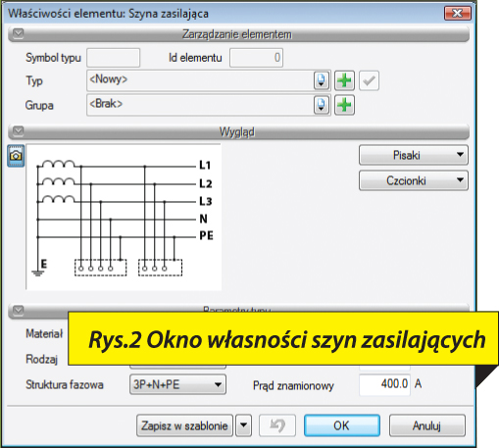The width and height of the screenshot is (499, 448).
Task: Open the Grupa list document icon
Action: (322, 105)
